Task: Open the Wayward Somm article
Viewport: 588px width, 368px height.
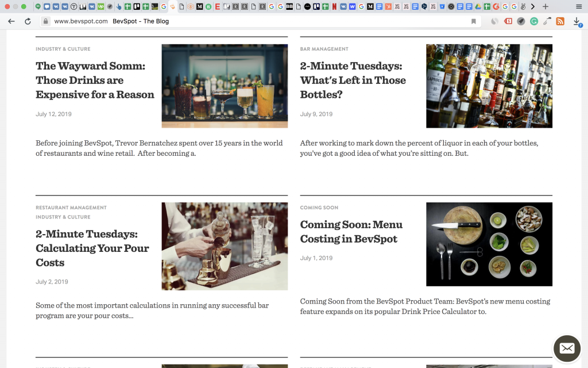Action: 95,80
